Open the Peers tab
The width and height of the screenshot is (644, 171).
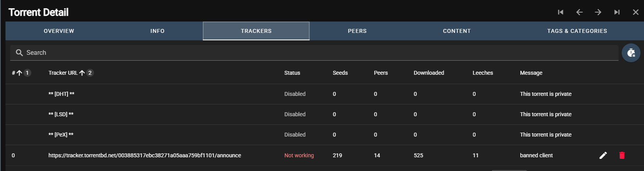click(x=357, y=31)
